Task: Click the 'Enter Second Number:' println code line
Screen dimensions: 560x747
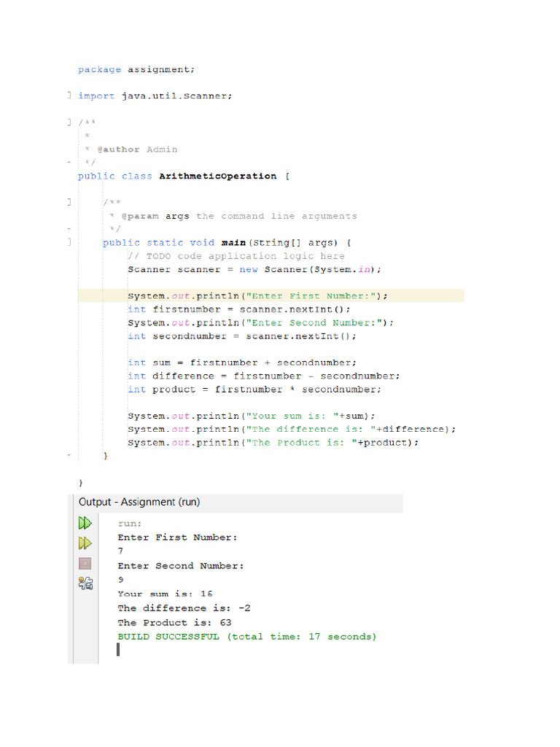Action: (x=261, y=322)
